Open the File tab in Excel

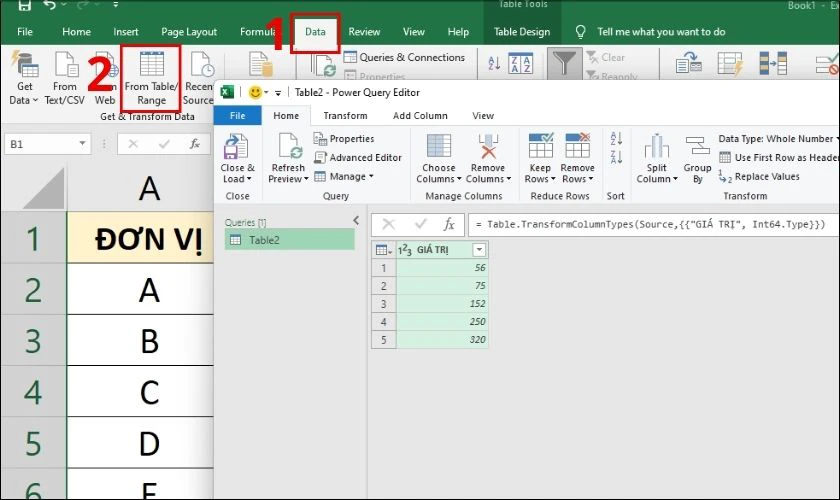(x=25, y=32)
